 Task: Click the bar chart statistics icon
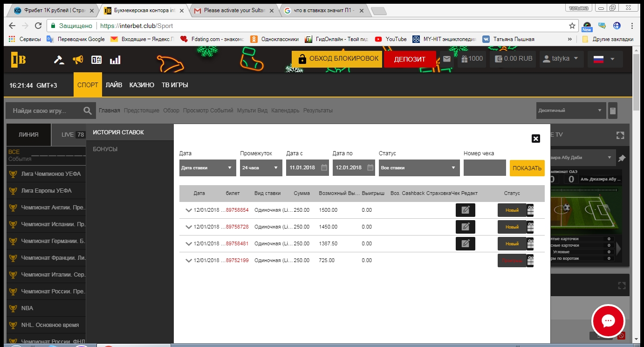(x=115, y=60)
